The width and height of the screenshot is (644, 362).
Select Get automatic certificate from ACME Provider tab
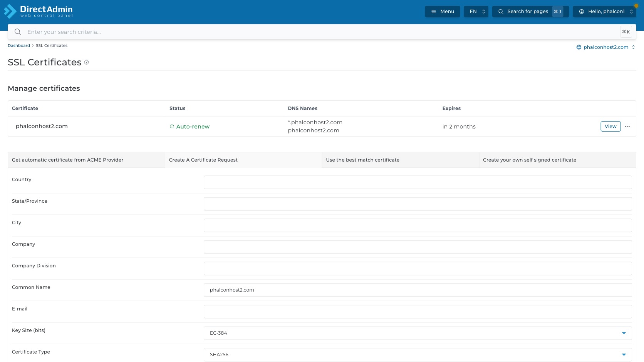point(86,160)
